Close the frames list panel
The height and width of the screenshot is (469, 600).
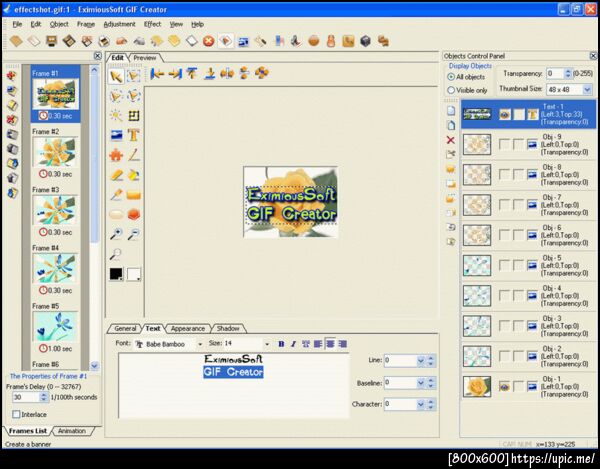pyautogui.click(x=98, y=56)
